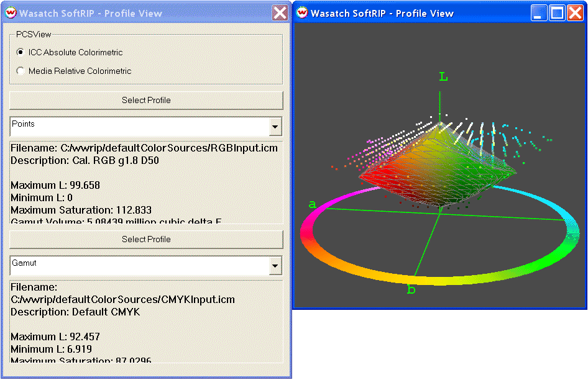Click the 'b' axis label in 3D view
588x380 pixels.
(x=411, y=289)
